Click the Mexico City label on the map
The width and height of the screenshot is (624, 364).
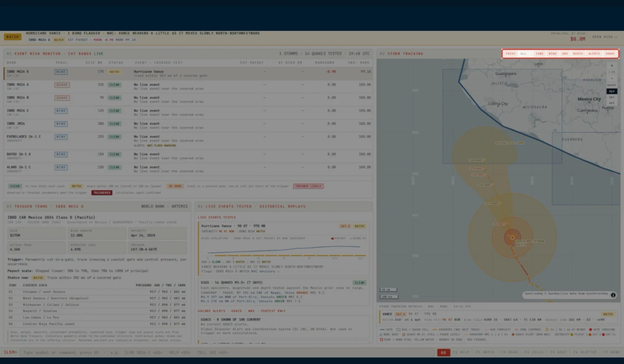pyautogui.click(x=589, y=99)
